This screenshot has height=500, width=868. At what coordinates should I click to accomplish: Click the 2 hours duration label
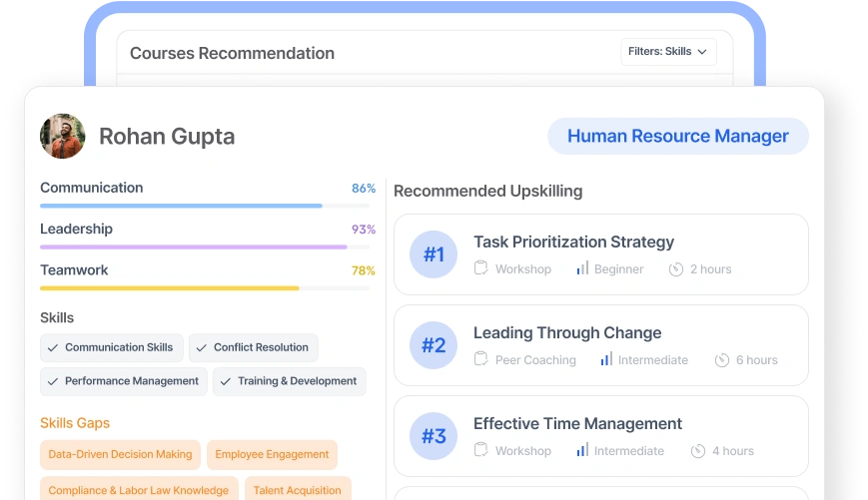pyautogui.click(x=711, y=269)
